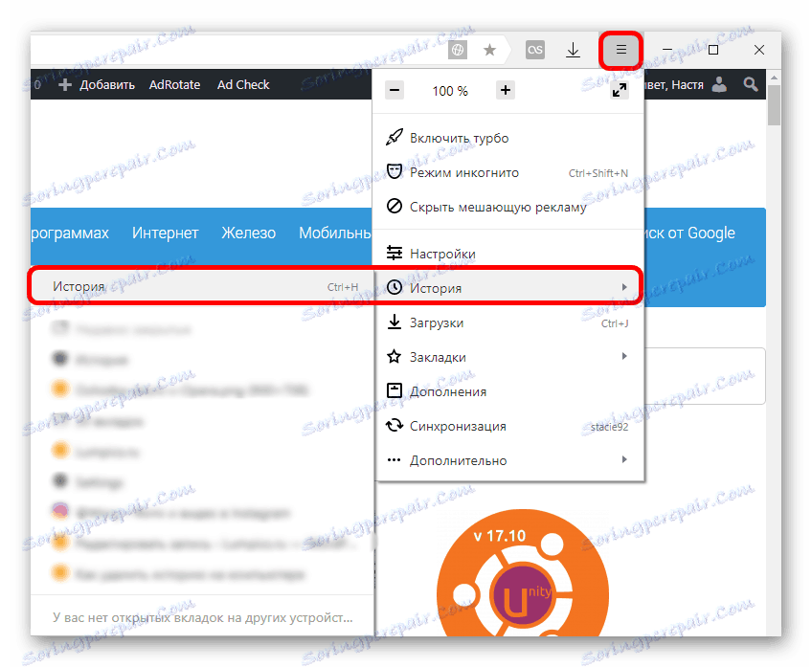Open Закладки menu item
The height and width of the screenshot is (667, 812).
point(508,357)
